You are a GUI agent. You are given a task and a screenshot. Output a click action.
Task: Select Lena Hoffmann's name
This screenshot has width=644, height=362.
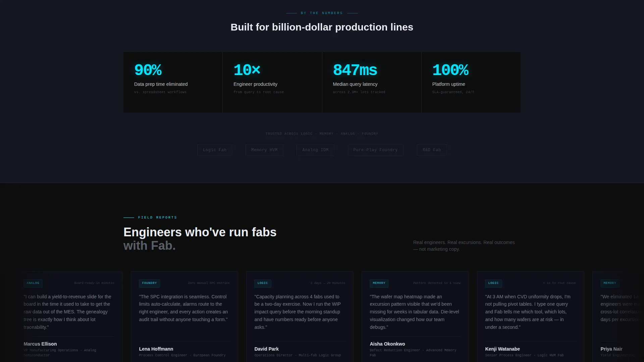(156, 349)
